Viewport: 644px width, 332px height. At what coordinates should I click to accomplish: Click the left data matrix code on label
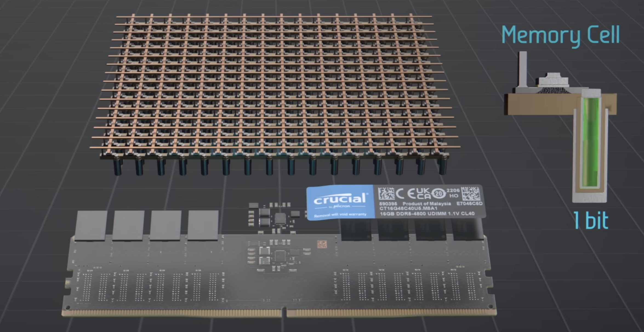tap(386, 194)
